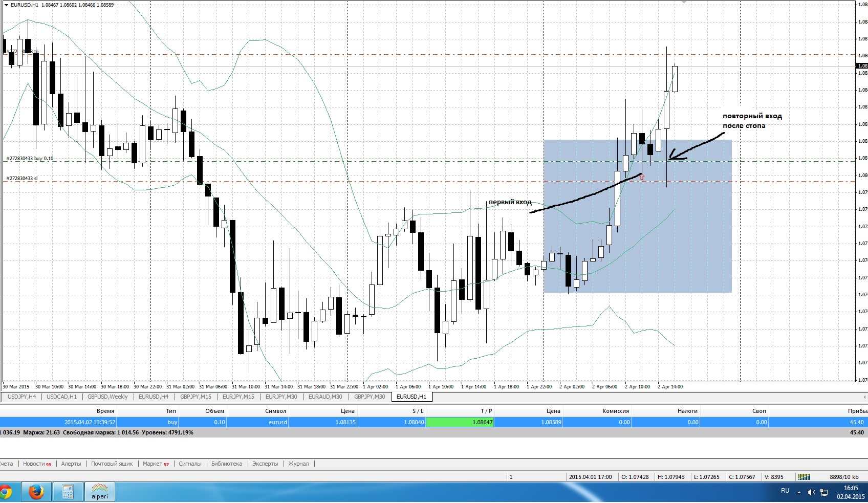868x503 pixels.
Task: Switch the RU input language indicator
Action: 785,491
